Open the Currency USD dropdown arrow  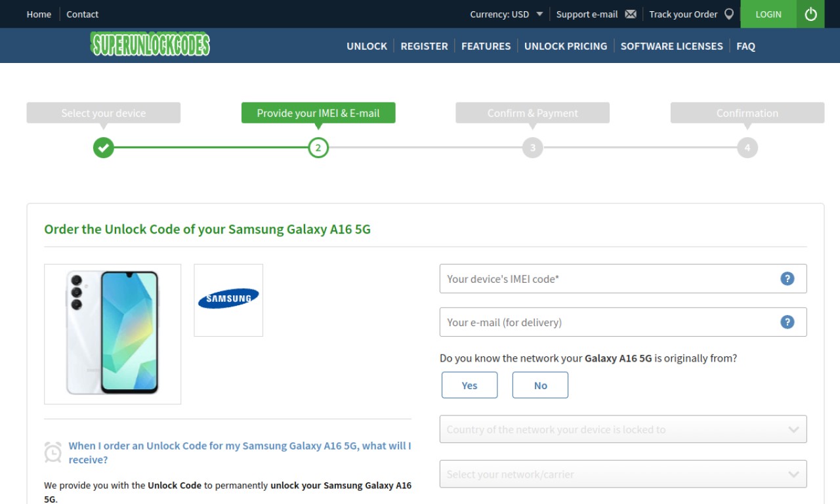pyautogui.click(x=539, y=14)
